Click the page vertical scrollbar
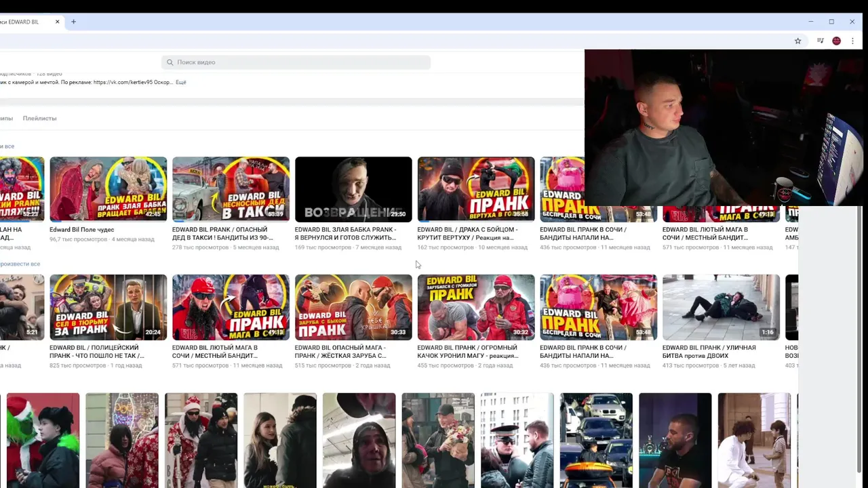The width and height of the screenshot is (868, 488). click(859, 339)
